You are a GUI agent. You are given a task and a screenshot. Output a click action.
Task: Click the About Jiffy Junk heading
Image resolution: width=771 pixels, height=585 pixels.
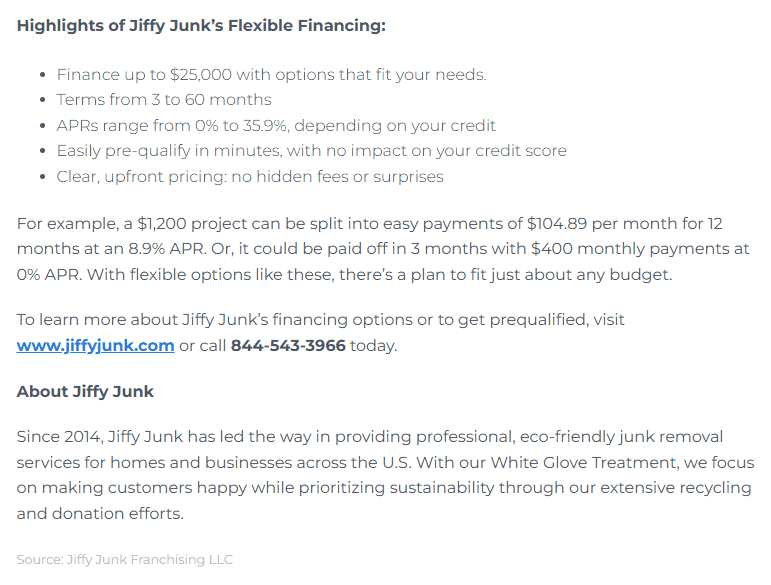(x=85, y=392)
